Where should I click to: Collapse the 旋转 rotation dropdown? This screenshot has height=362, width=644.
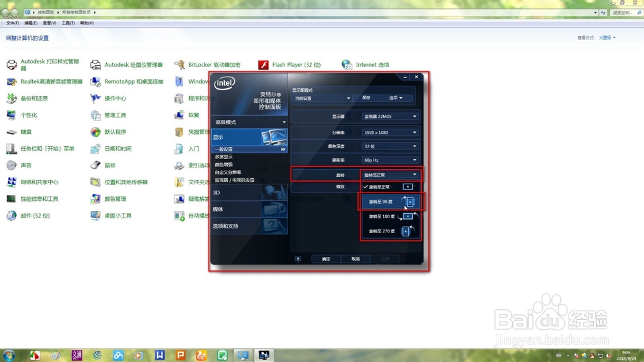(x=390, y=175)
